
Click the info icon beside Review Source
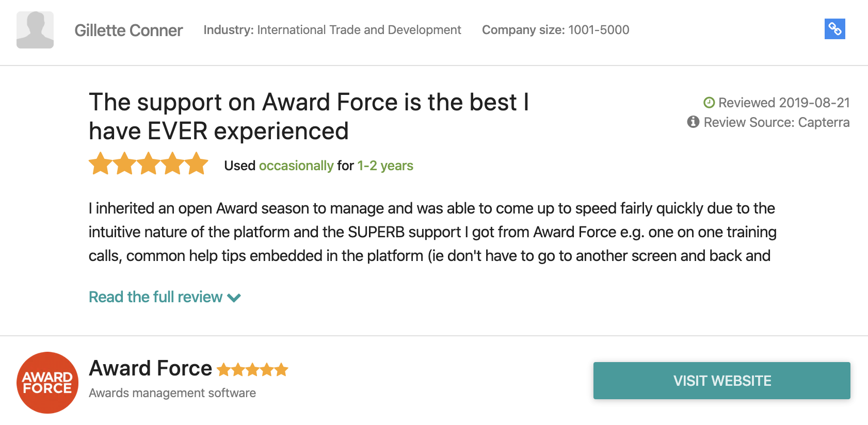(x=693, y=122)
